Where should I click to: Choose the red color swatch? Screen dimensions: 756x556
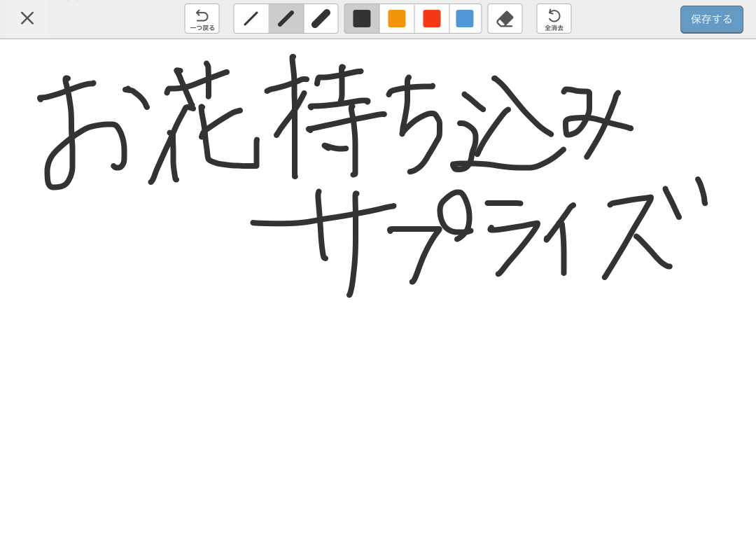click(x=431, y=19)
